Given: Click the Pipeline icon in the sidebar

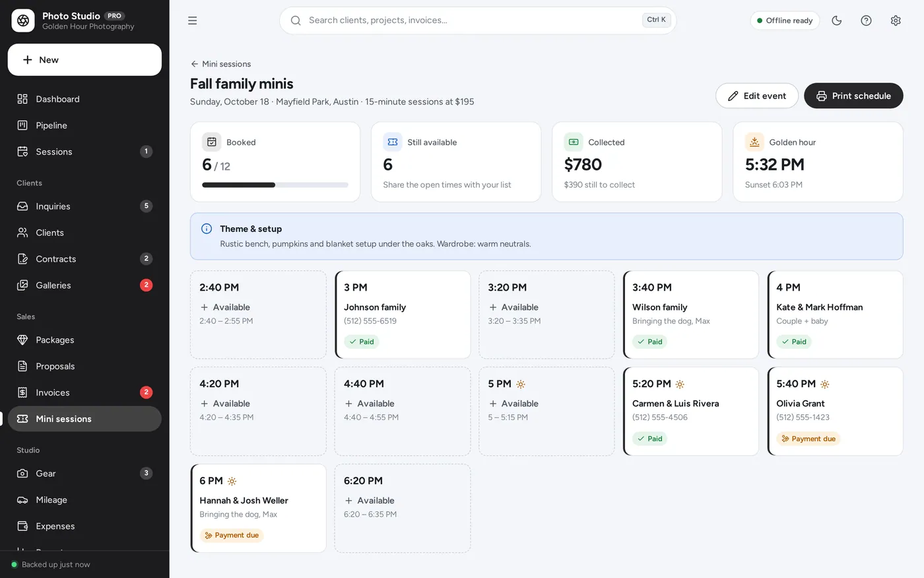Looking at the screenshot, I should coord(22,126).
